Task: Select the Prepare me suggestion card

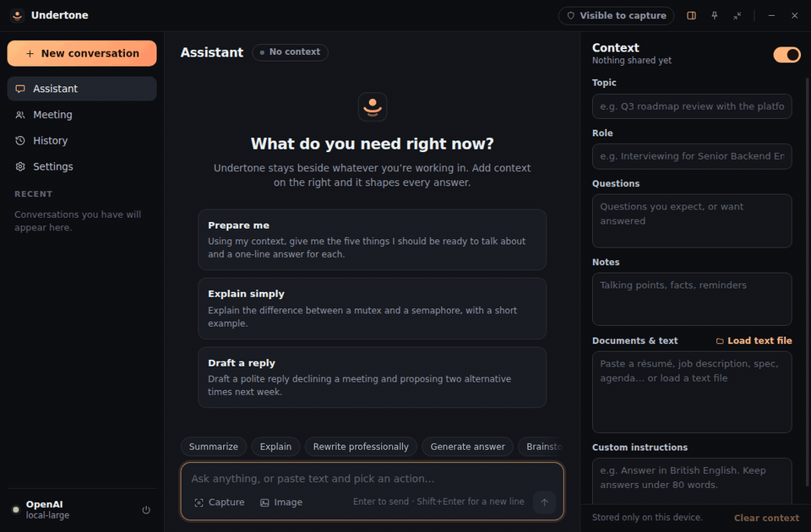Action: (372, 239)
